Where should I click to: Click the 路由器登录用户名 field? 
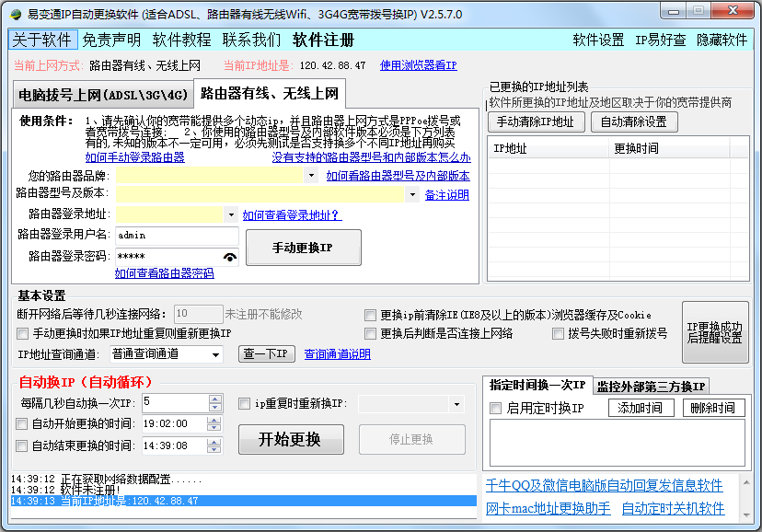(x=177, y=236)
